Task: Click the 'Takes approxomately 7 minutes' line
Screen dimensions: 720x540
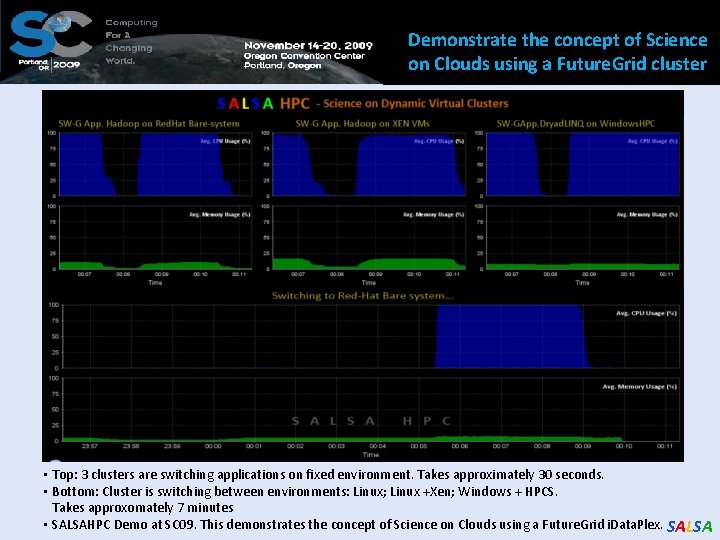Action: pos(143,507)
